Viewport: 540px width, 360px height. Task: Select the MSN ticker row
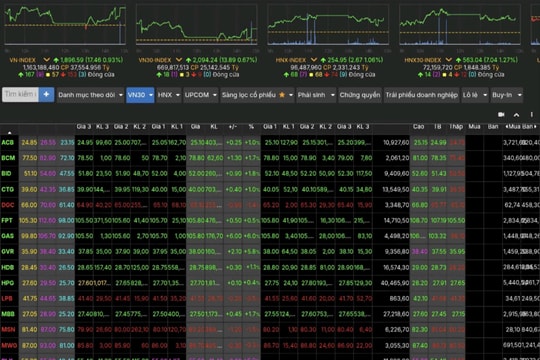(x=8, y=330)
